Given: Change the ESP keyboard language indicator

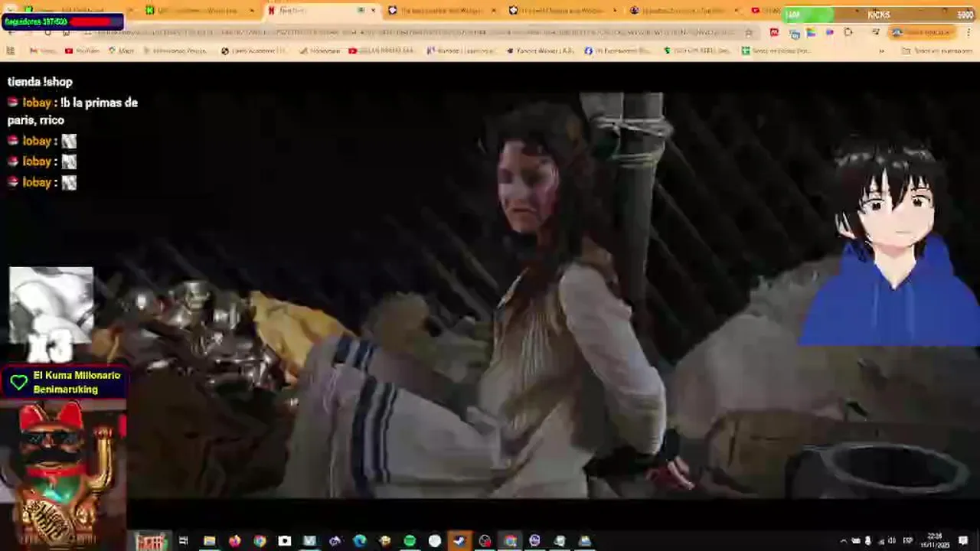Looking at the screenshot, I should click(908, 541).
